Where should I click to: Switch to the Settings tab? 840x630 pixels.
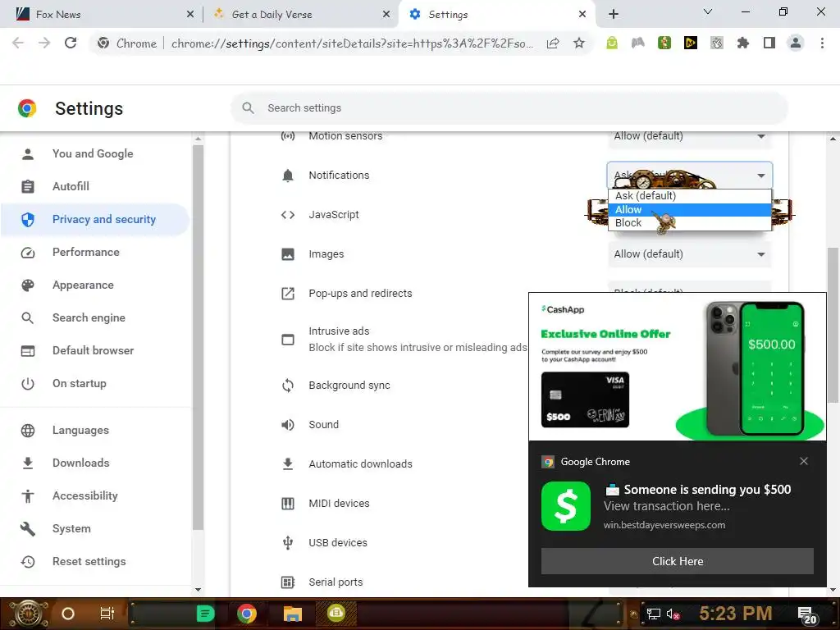pyautogui.click(x=495, y=15)
